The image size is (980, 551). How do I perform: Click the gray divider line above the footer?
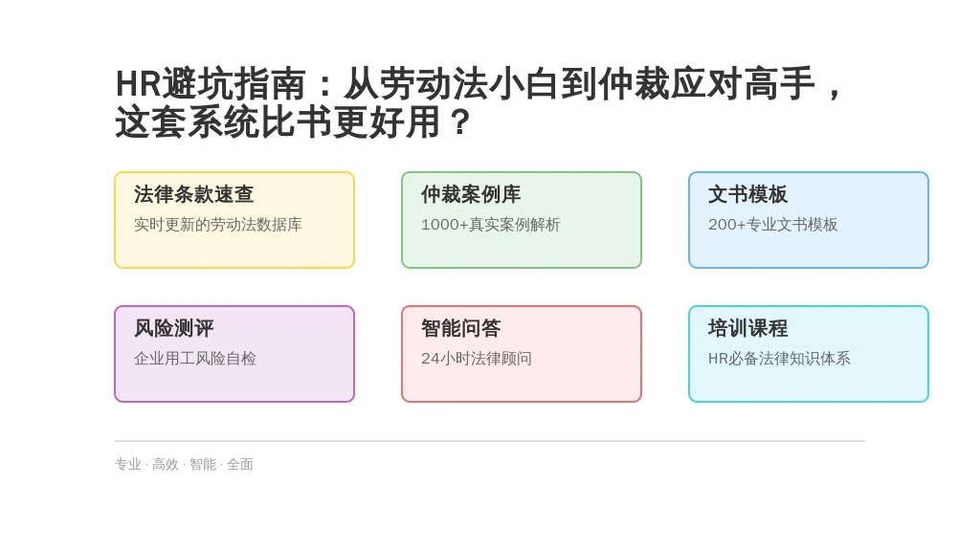(x=490, y=441)
